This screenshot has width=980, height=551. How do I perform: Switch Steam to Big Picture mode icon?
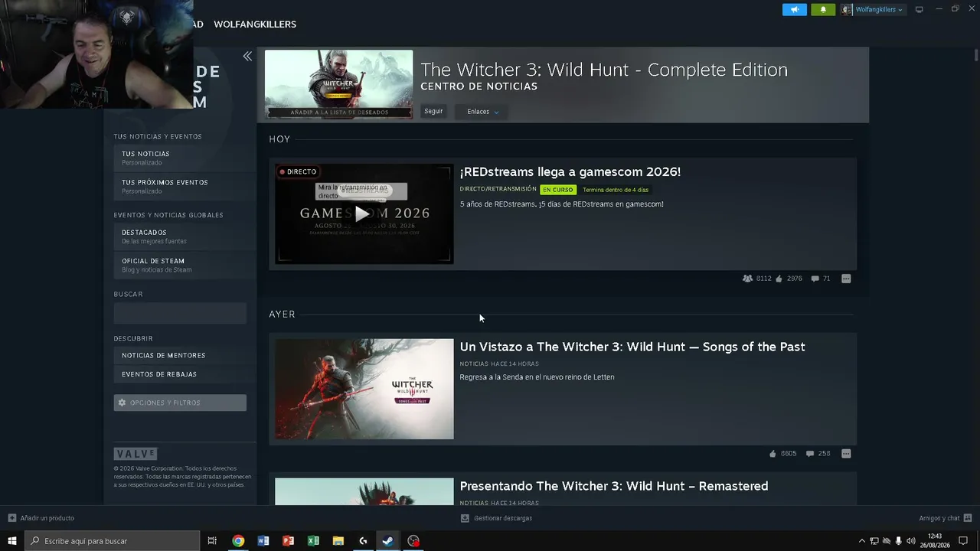[x=919, y=9]
